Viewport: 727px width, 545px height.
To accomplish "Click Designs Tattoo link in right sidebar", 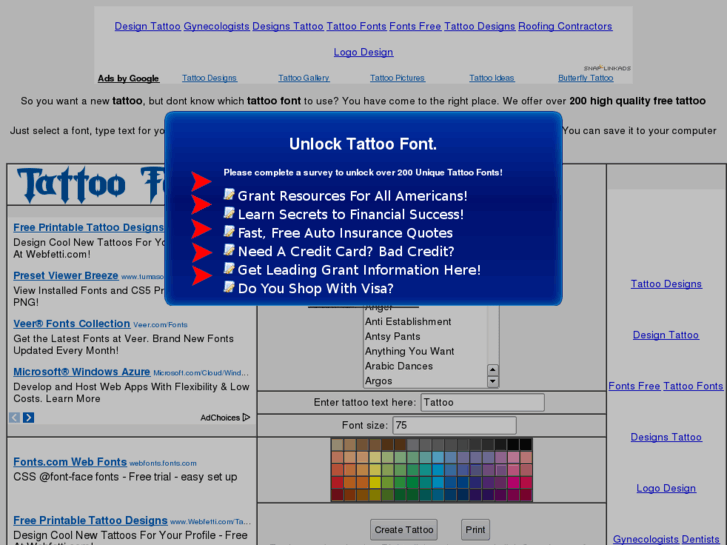I will (666, 437).
